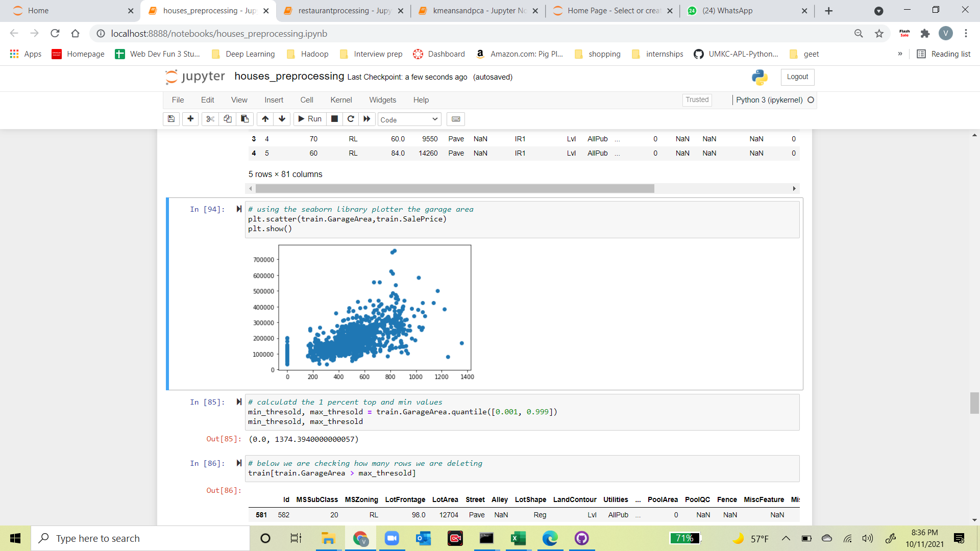Open the command palette keyboard icon
Image resolution: width=980 pixels, height=551 pixels.
tap(456, 119)
